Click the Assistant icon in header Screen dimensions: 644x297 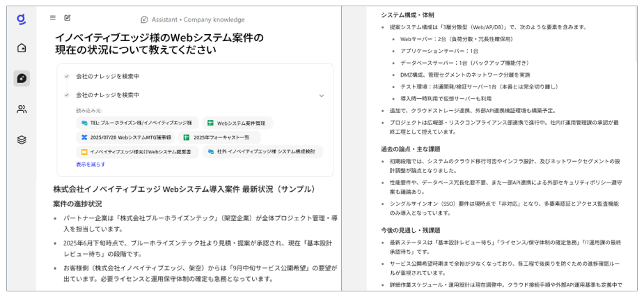tap(144, 20)
